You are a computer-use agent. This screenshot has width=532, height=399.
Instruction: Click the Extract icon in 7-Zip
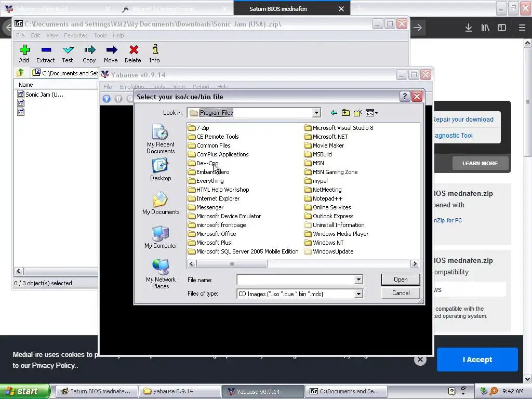click(46, 50)
